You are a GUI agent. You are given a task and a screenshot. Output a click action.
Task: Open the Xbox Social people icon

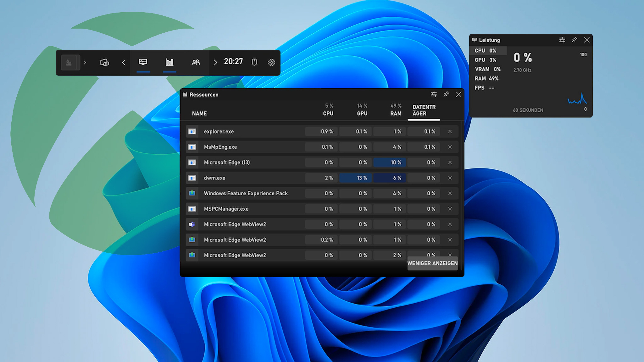coord(196,62)
